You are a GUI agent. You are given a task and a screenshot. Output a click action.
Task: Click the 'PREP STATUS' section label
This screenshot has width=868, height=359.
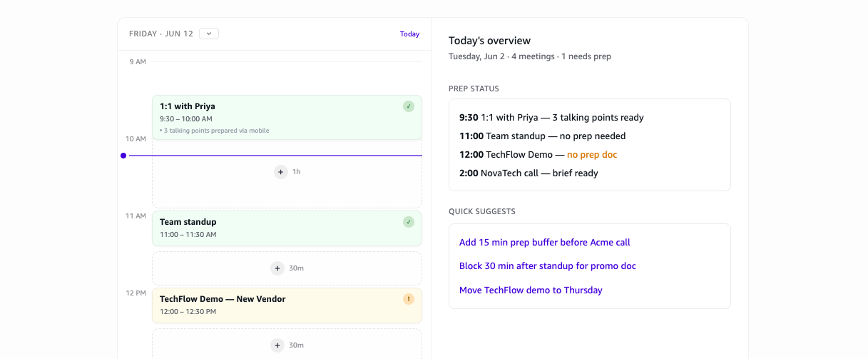474,89
